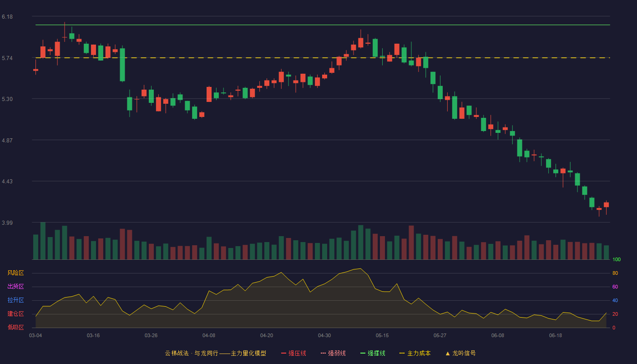Click the 03-16 date label

tap(93, 335)
